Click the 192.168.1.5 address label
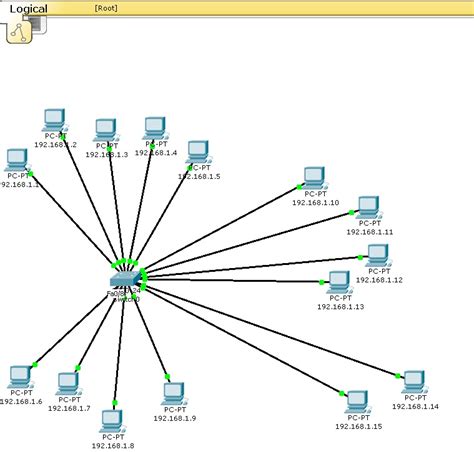The width and height of the screenshot is (474, 452). (199, 176)
